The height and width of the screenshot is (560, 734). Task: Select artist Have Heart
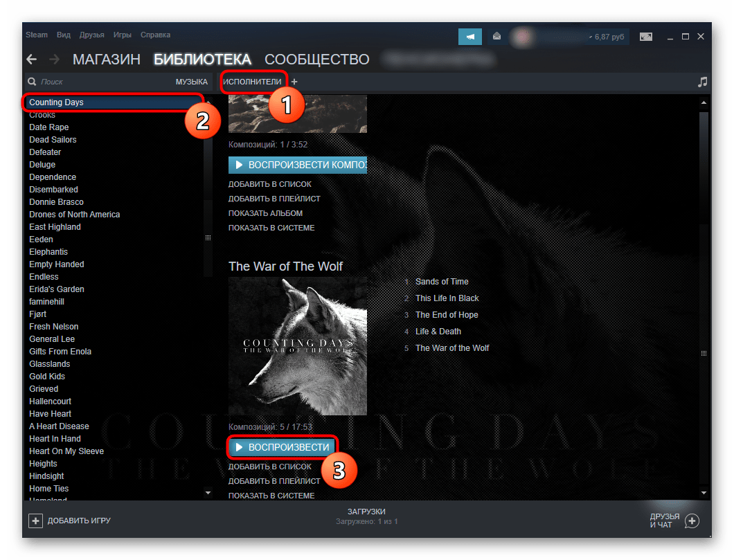coord(50,413)
